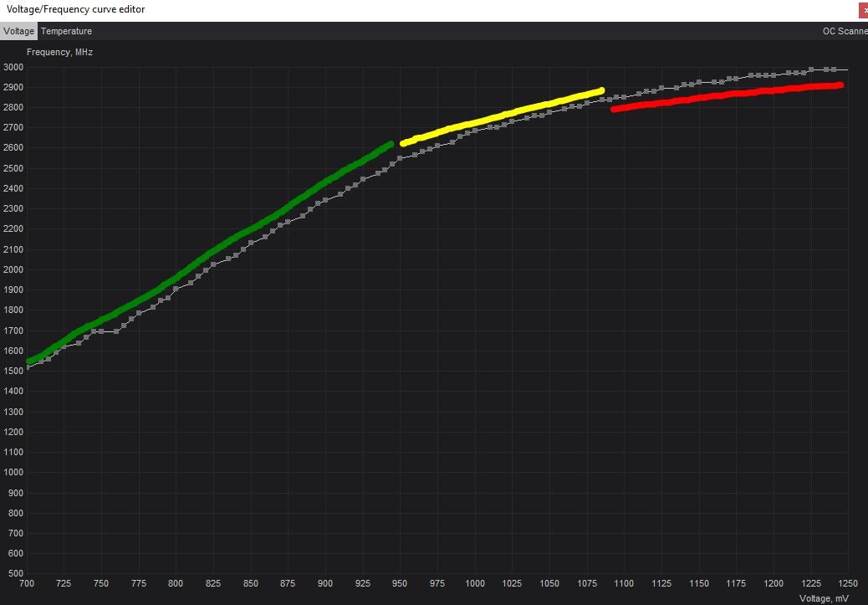Launch the OC Scanner
The height and width of the screenshot is (605, 868).
pyautogui.click(x=845, y=31)
